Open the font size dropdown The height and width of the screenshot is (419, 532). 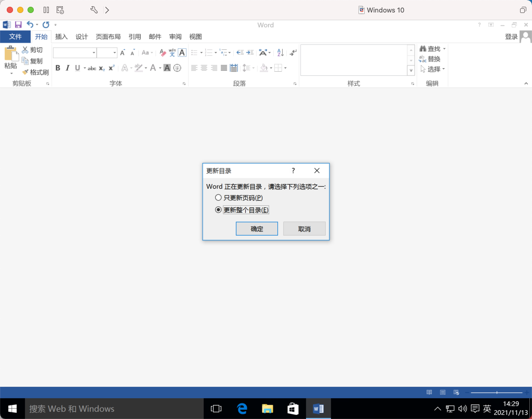click(x=114, y=53)
